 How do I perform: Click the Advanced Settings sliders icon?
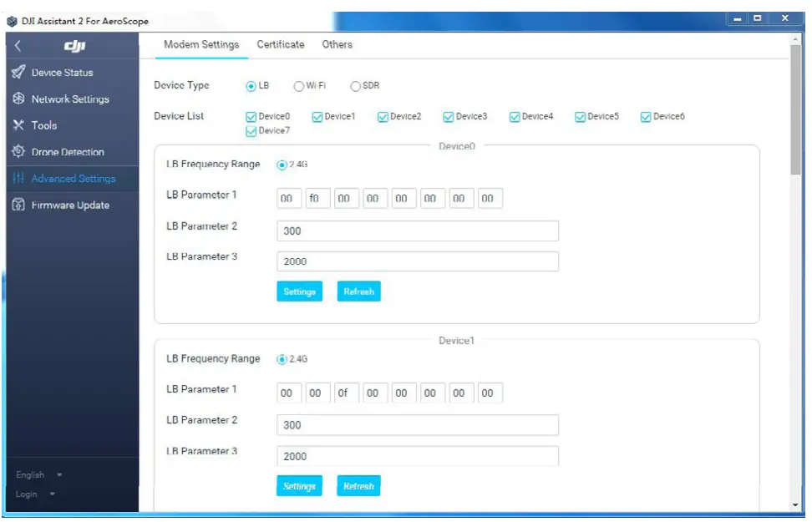(18, 178)
